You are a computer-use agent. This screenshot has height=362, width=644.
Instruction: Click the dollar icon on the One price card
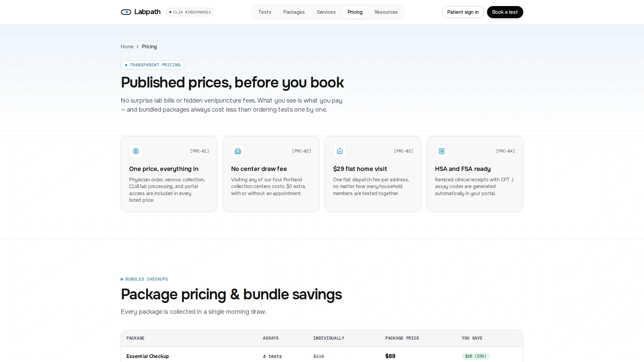click(136, 151)
